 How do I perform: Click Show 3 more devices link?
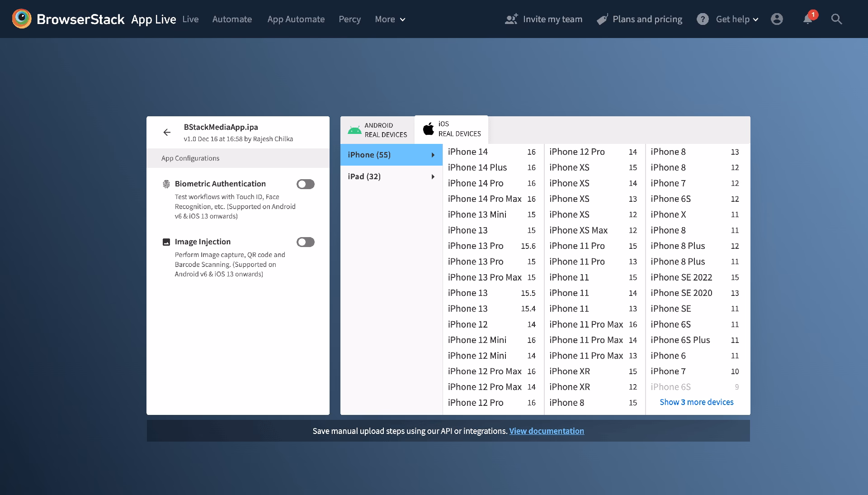pos(696,402)
